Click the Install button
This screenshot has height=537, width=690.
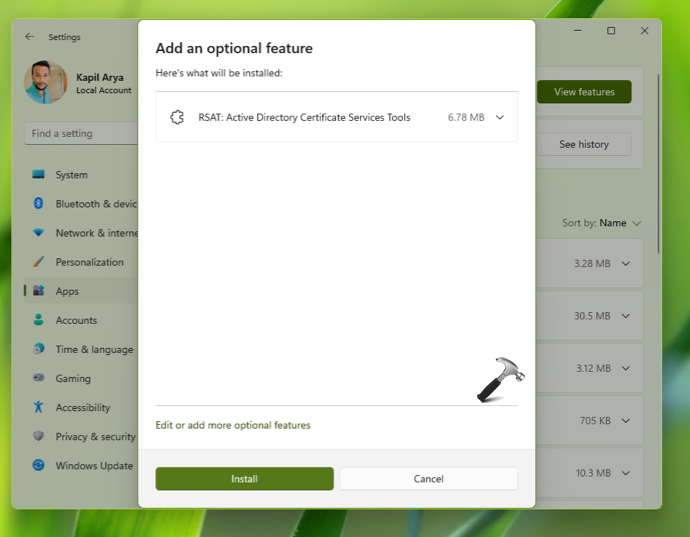244,478
